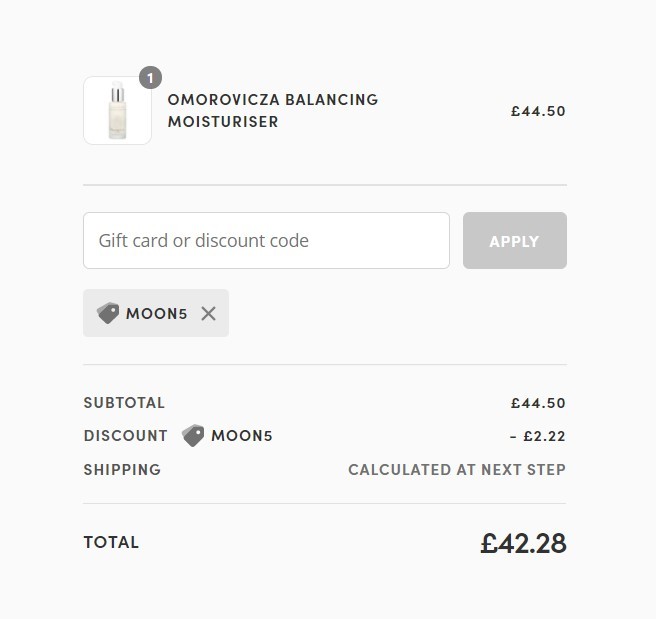This screenshot has width=656, height=619.
Task: Click the subtotal amount £44.50
Action: (538, 403)
